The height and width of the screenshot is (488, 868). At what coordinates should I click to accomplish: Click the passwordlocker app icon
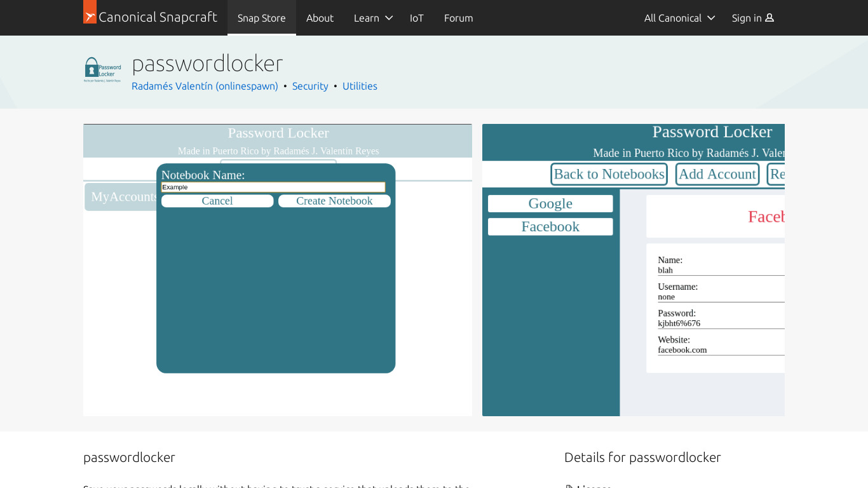pos(102,70)
